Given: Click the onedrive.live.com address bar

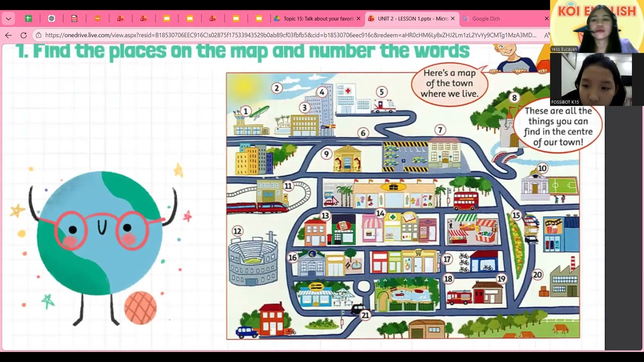Looking at the screenshot, I should [x=290, y=35].
